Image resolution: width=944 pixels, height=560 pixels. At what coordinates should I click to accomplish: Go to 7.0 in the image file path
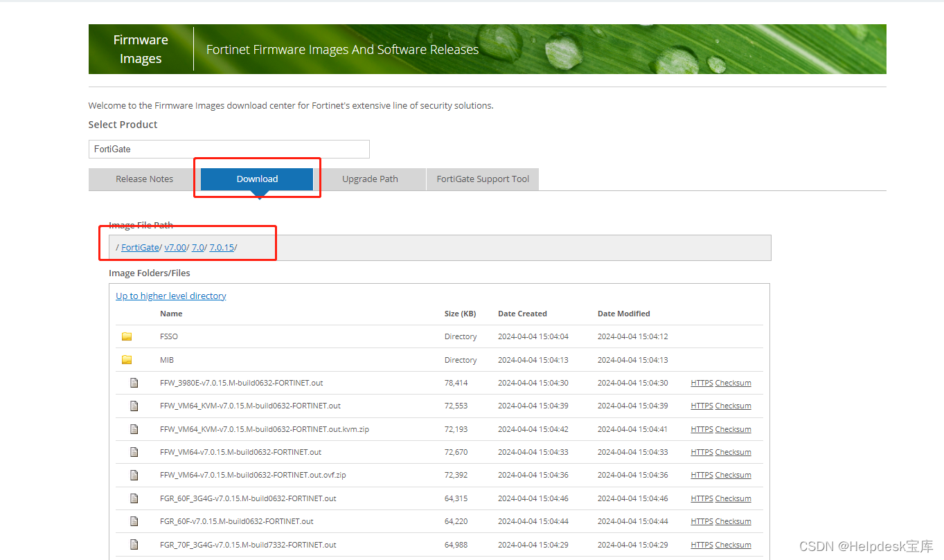[198, 247]
